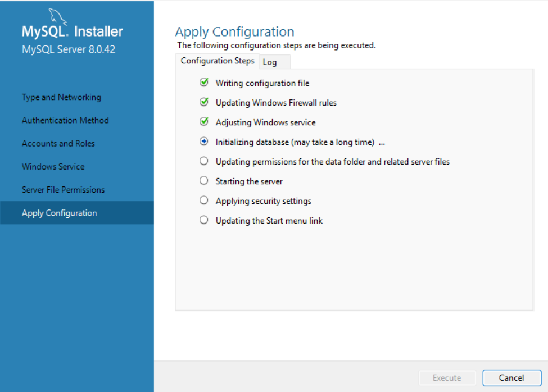The image size is (548, 392).
Task: Click 'Updating permissions for the data folder' text
Action: (333, 162)
